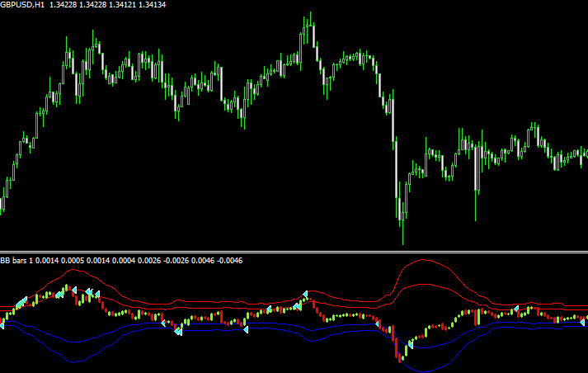Select the outer red band at its tallest hump

coord(424,260)
